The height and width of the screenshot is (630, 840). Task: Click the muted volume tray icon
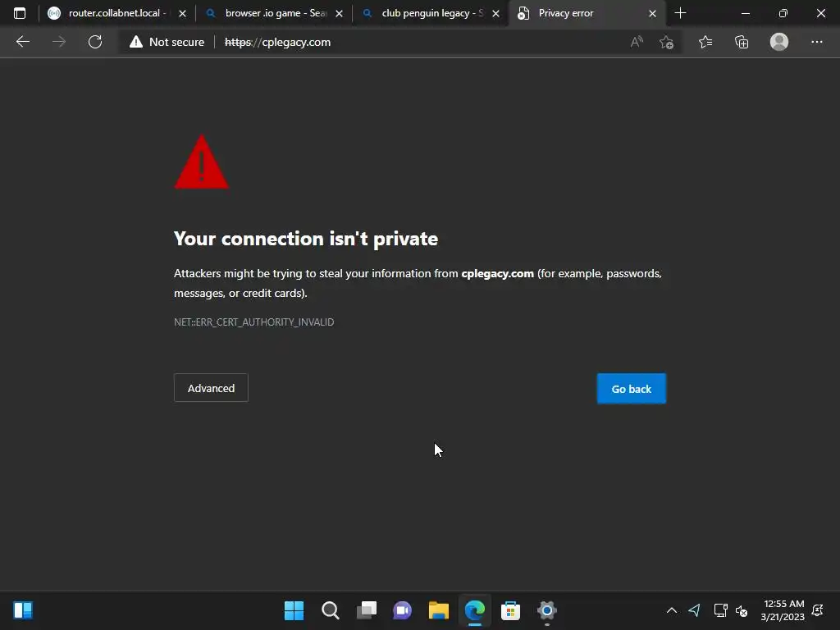[742, 610]
